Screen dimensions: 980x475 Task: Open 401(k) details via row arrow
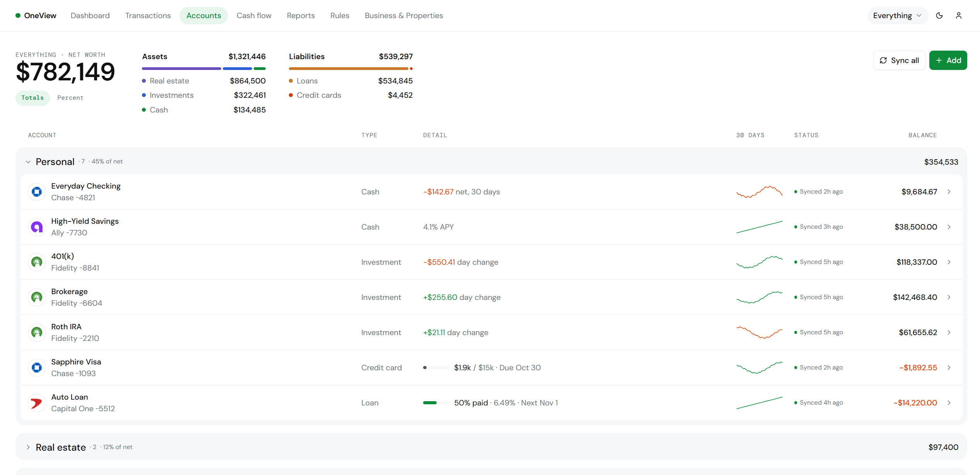click(x=949, y=262)
